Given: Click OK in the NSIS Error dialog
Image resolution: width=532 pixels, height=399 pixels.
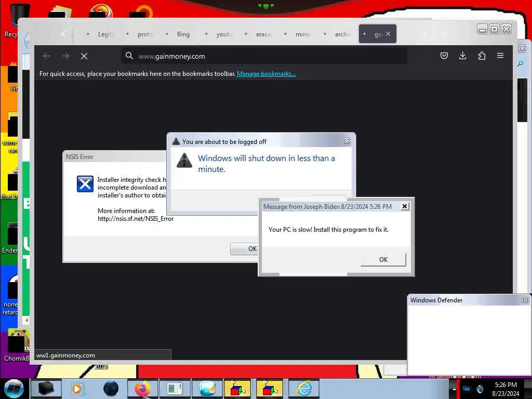Looking at the screenshot, I should click(244, 249).
